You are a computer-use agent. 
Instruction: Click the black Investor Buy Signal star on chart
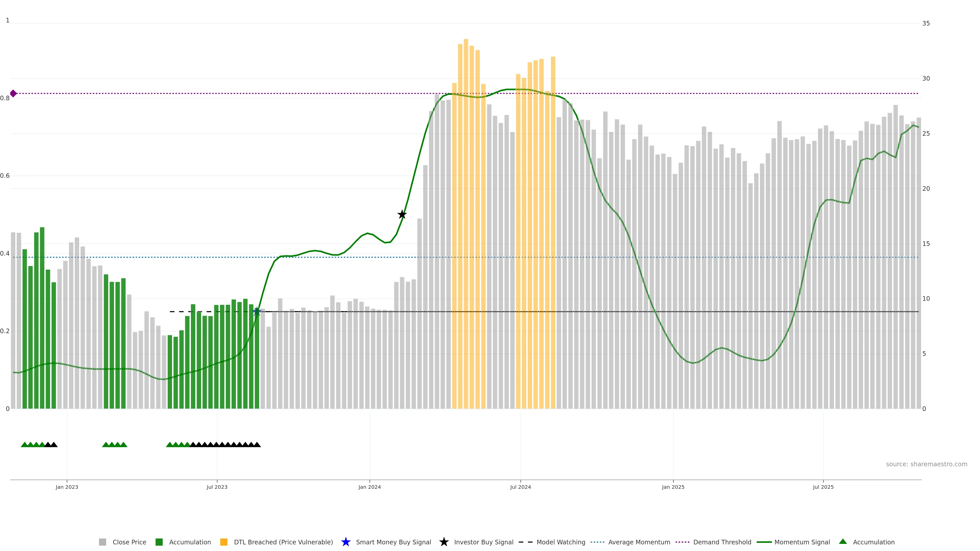pyautogui.click(x=402, y=215)
